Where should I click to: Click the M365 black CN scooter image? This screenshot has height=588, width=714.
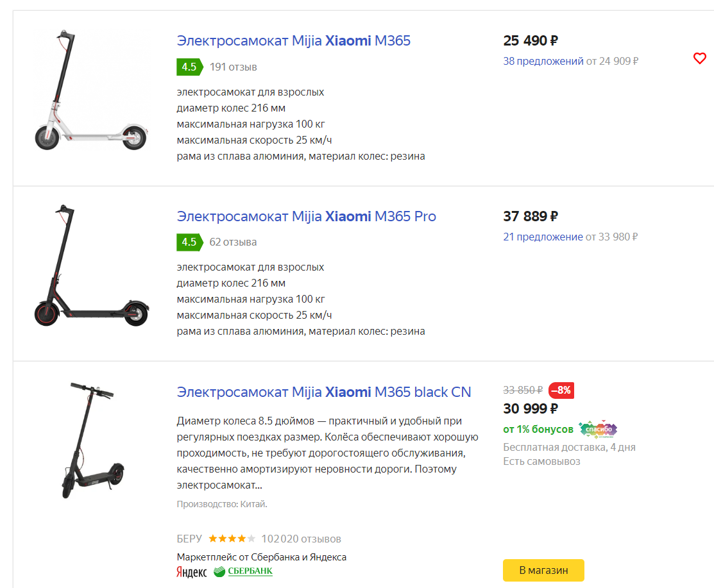pos(90,440)
